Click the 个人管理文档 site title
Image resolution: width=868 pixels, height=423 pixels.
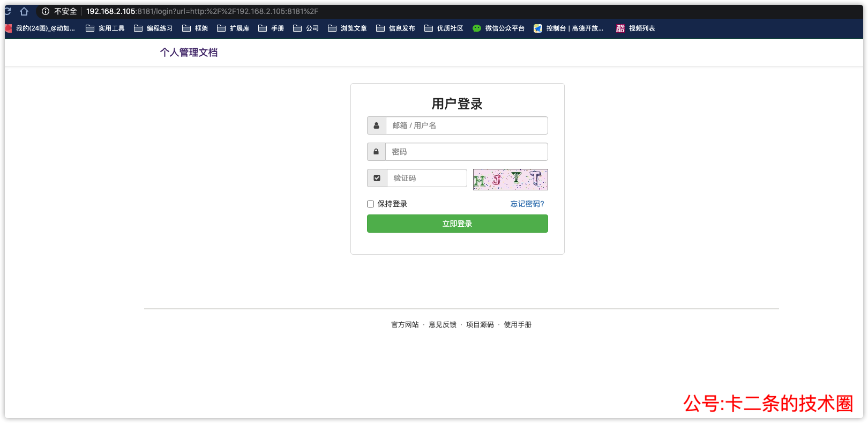[189, 53]
